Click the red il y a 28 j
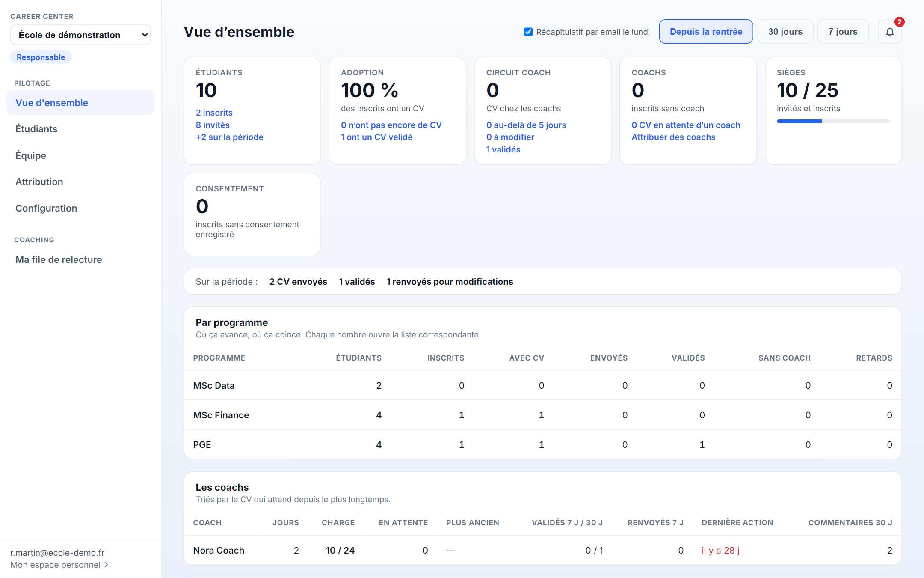The height and width of the screenshot is (578, 924). pyautogui.click(x=720, y=550)
